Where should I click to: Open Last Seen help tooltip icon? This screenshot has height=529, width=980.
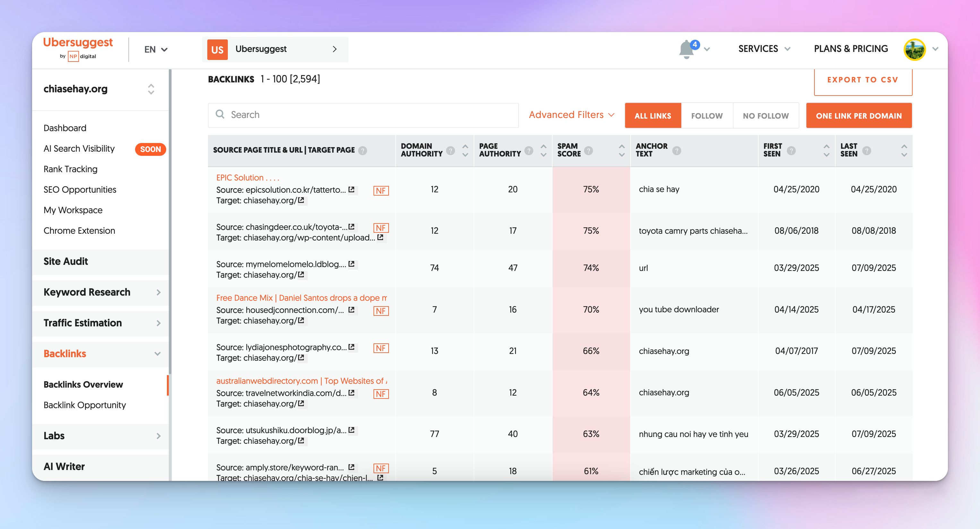tap(867, 150)
